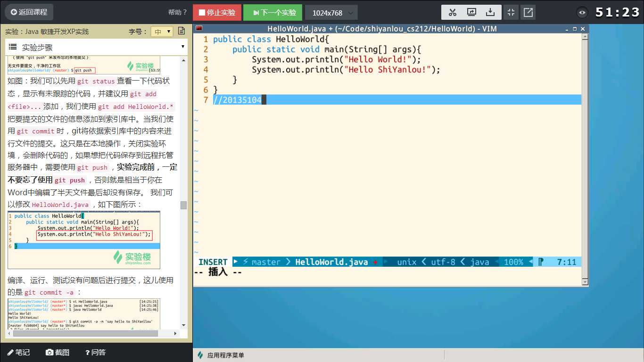Click the back arrow icon in 返回课程
Viewport: 644px width, 362px height.
coord(13,12)
